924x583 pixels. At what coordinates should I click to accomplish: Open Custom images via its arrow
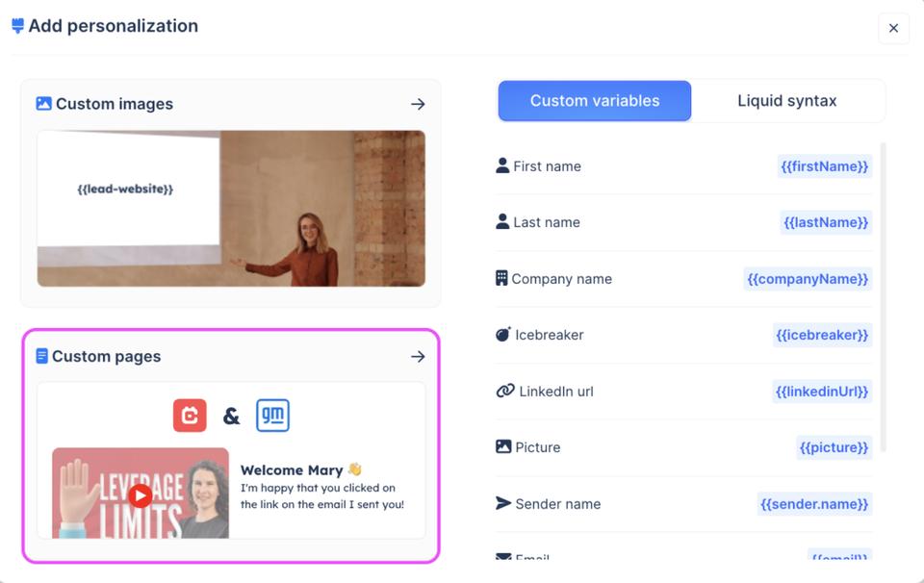(x=418, y=104)
